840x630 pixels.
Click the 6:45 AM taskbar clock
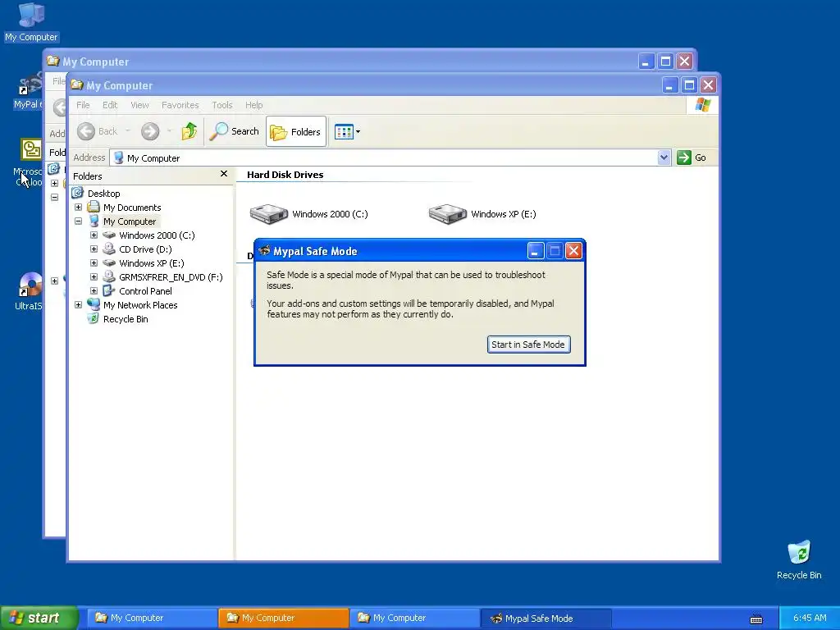[x=810, y=618]
